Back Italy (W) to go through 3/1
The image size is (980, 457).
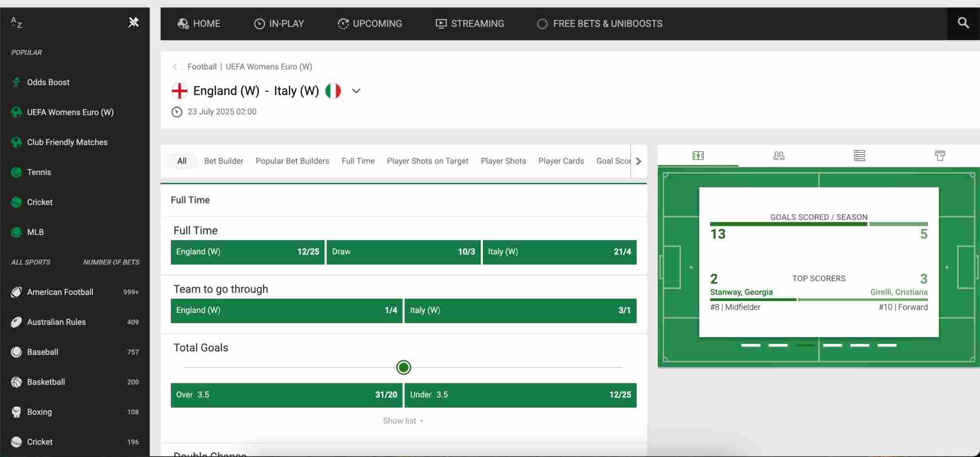point(520,311)
